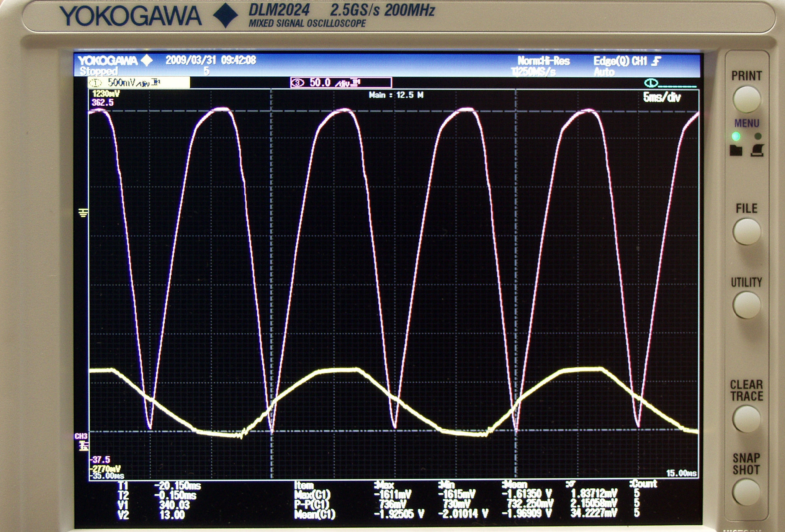Viewport: 785px width, 532px height.
Task: Click the Norm:Hi-Res acquisition mode label
Action: pos(543,61)
